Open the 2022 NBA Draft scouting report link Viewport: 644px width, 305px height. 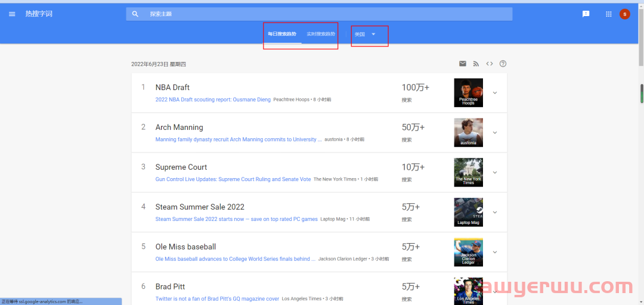pos(213,99)
